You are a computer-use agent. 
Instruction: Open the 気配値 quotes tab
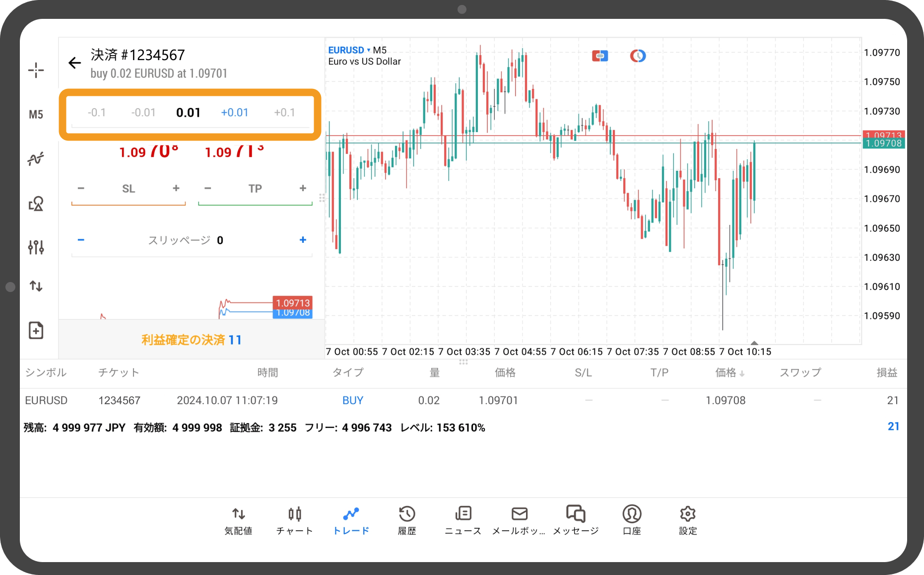click(238, 520)
